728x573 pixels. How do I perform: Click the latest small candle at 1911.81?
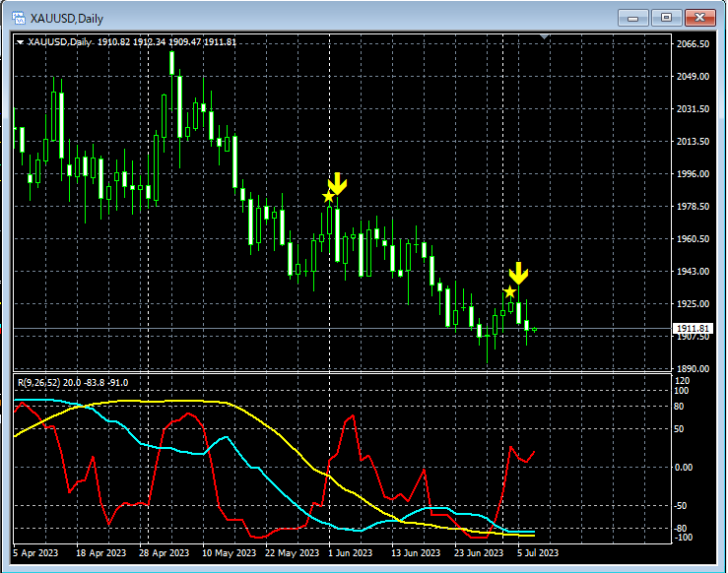535,330
